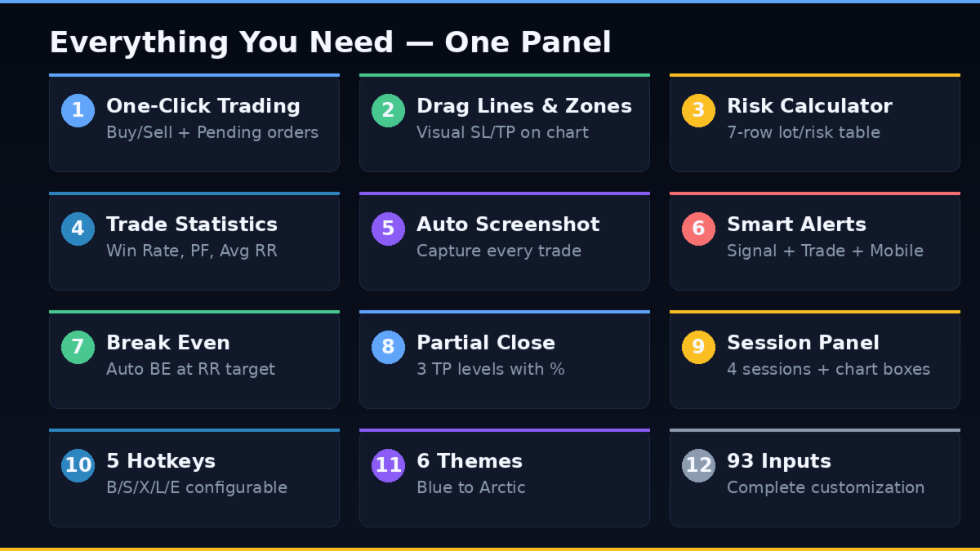Click the purple number 5 circle
980x551 pixels.
click(388, 229)
